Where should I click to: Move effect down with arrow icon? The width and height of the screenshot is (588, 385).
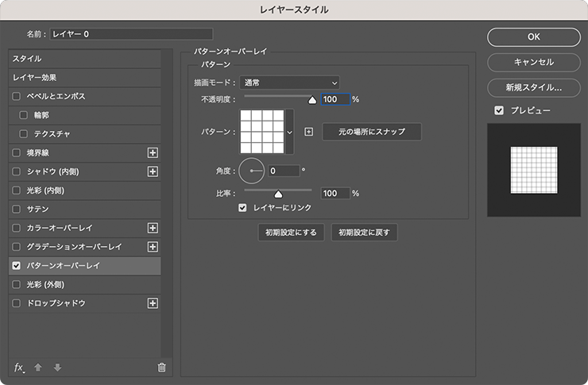coord(57,368)
